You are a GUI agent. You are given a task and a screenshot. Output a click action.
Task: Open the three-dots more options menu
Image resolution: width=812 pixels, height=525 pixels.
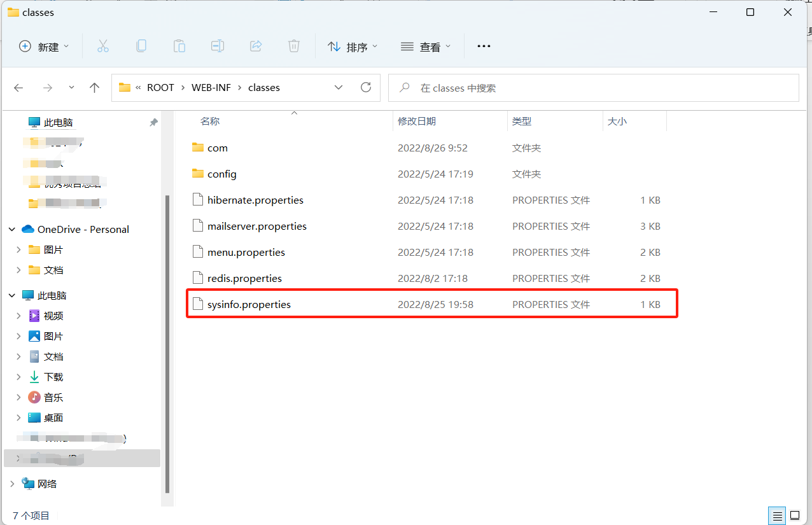(484, 46)
